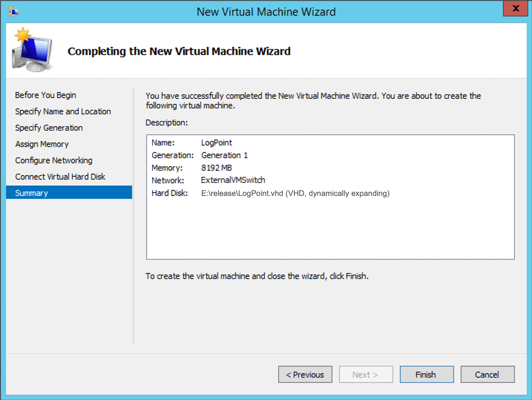532x400 pixels.
Task: Go to the Before You Begin step
Action: tap(45, 95)
